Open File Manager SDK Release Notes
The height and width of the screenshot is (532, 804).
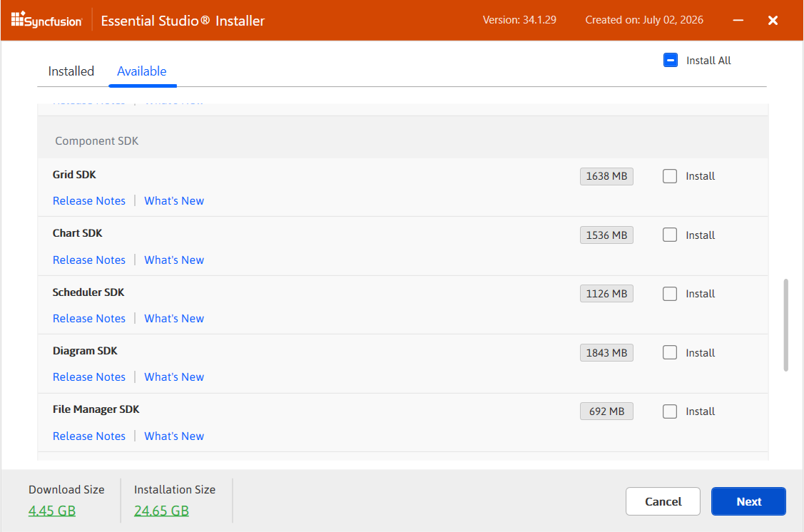89,436
